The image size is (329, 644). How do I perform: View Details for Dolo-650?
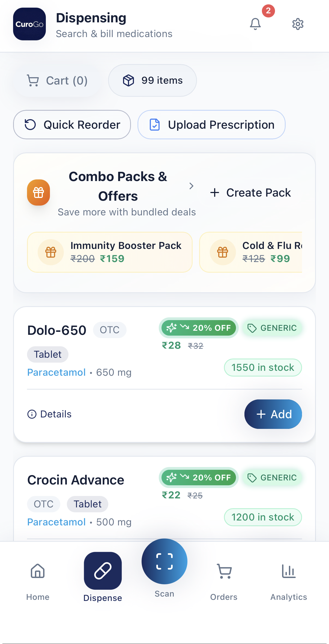50,414
